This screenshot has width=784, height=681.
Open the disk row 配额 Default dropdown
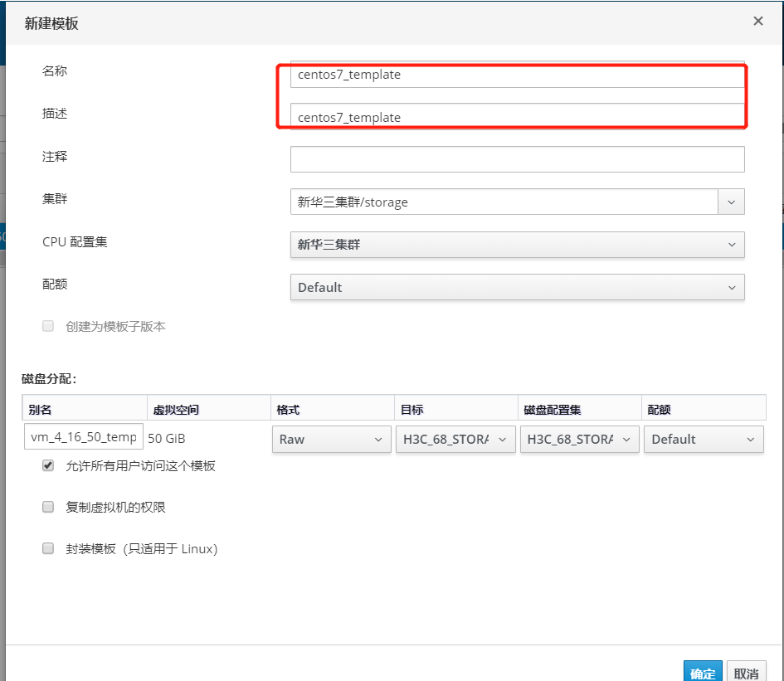coord(703,440)
